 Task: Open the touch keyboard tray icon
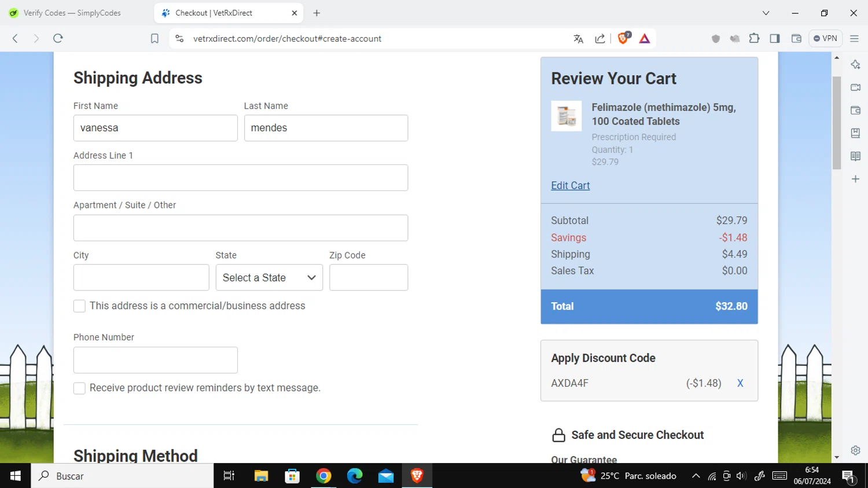click(x=779, y=476)
